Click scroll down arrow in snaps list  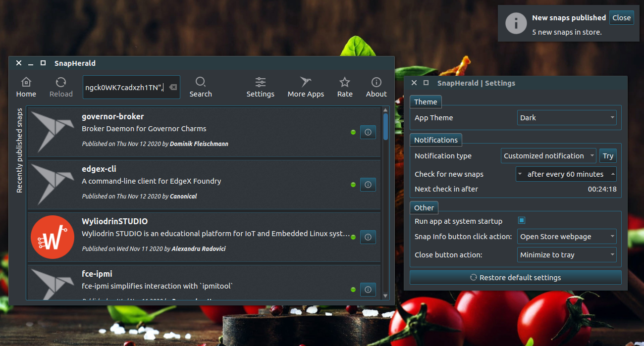(386, 296)
